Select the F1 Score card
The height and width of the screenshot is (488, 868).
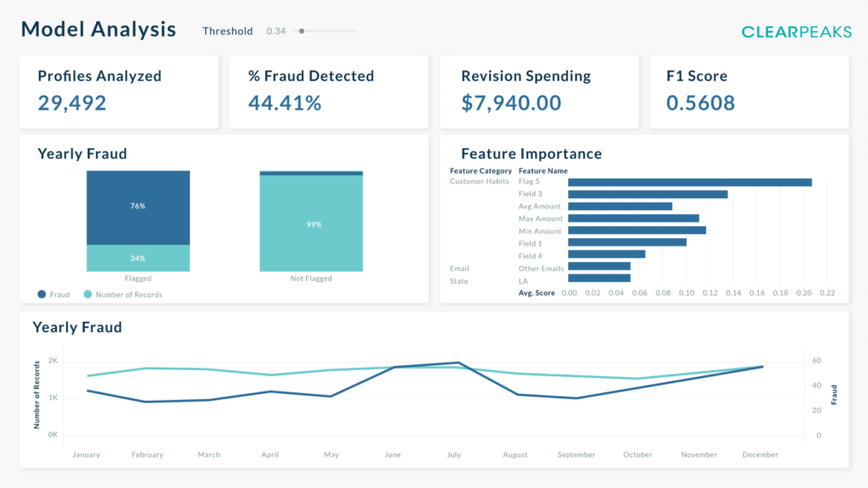pyautogui.click(x=748, y=91)
